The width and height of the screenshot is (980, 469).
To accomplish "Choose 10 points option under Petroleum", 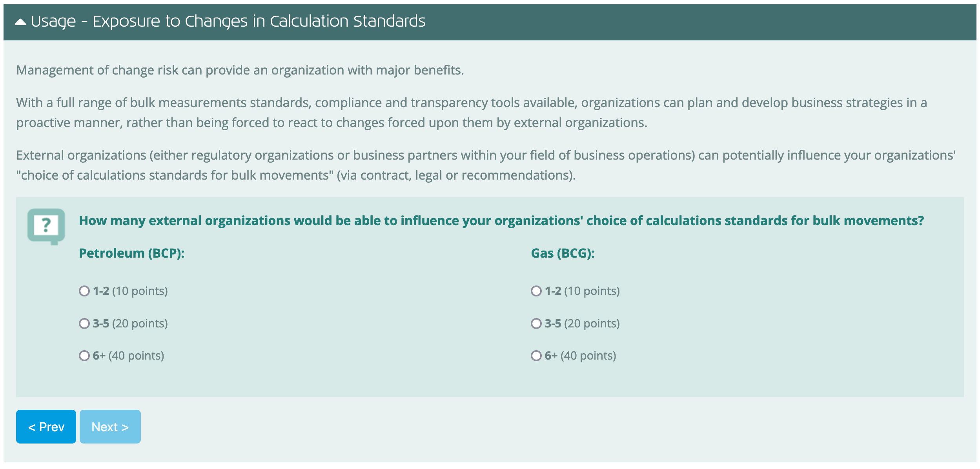I will pyautogui.click(x=84, y=291).
